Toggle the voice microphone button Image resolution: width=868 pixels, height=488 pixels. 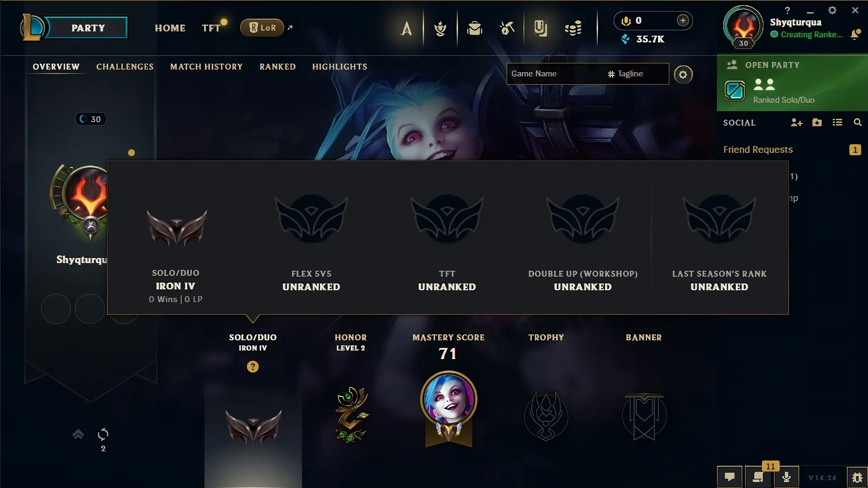click(x=786, y=477)
